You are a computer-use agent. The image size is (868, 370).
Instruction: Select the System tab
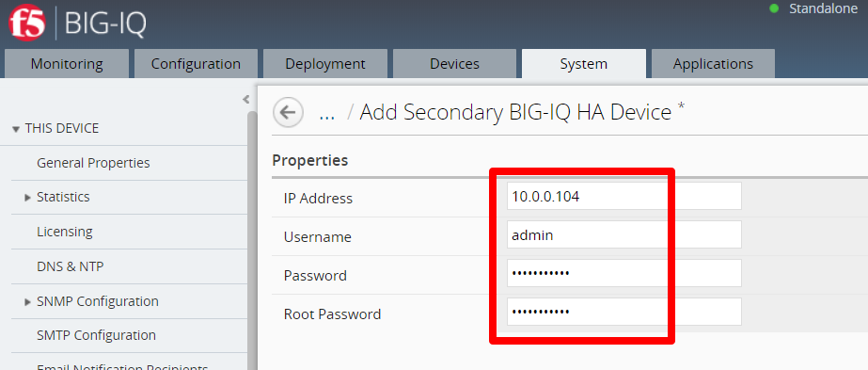tap(583, 64)
